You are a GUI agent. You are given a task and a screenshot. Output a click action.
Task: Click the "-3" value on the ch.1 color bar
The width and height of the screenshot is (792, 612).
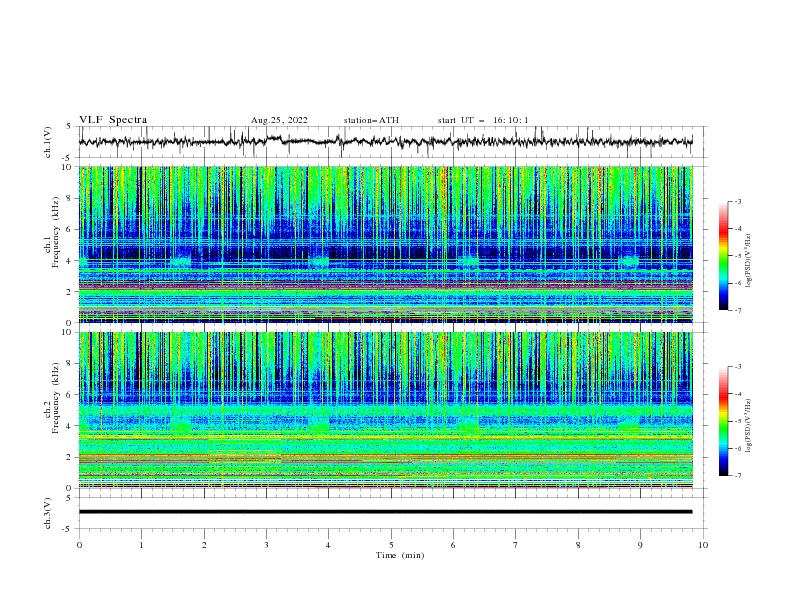tap(737, 201)
